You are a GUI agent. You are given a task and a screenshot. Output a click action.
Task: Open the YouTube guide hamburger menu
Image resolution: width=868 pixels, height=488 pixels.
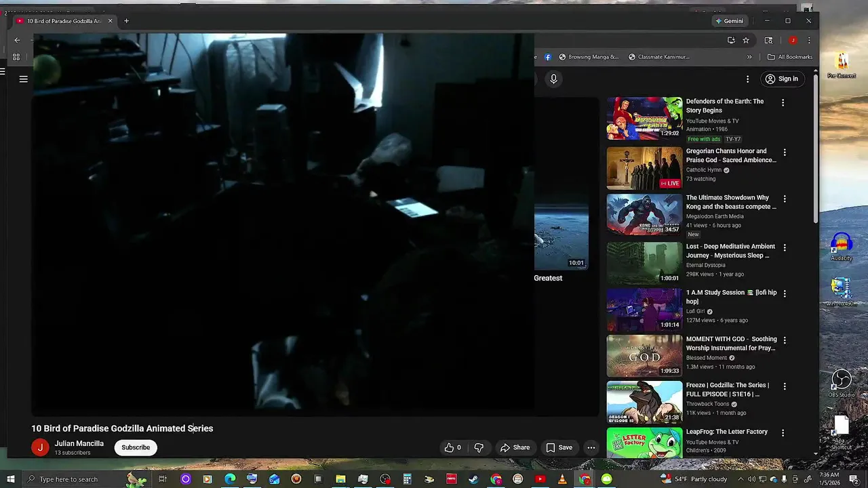(23, 79)
